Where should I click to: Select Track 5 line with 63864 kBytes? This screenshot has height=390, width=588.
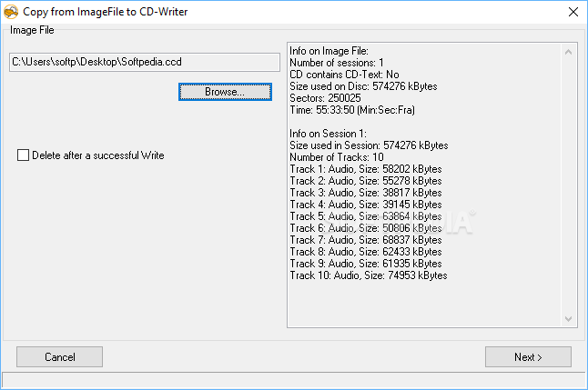pyautogui.click(x=366, y=216)
